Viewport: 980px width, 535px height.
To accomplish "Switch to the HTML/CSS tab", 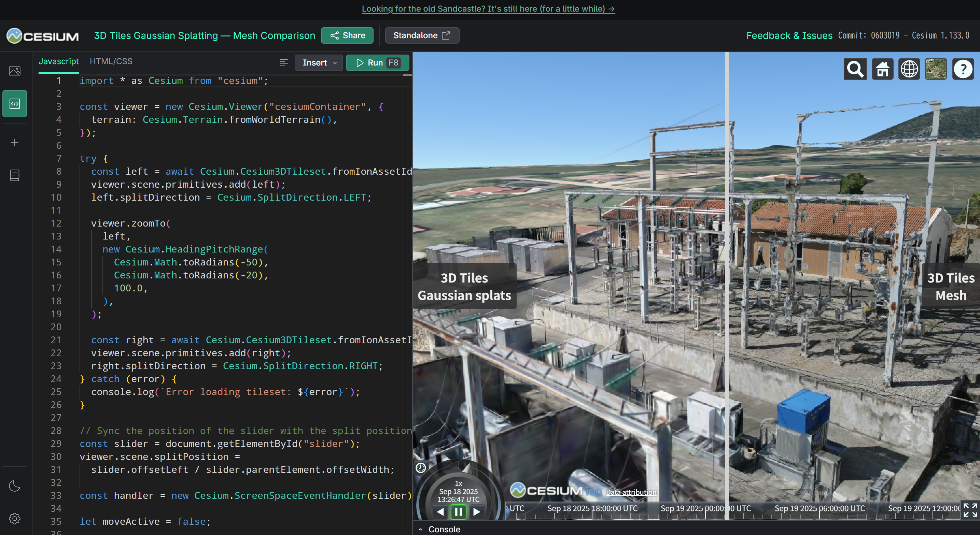I will [111, 61].
